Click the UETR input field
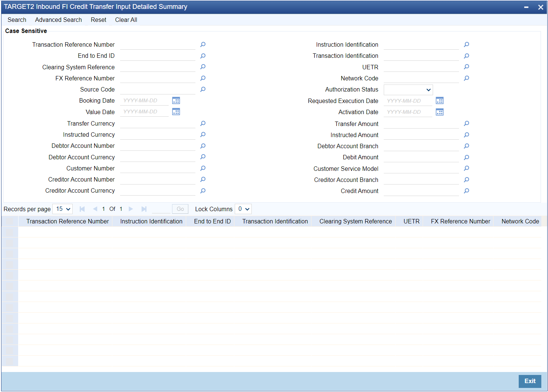The width and height of the screenshot is (548, 392). pyautogui.click(x=421, y=67)
